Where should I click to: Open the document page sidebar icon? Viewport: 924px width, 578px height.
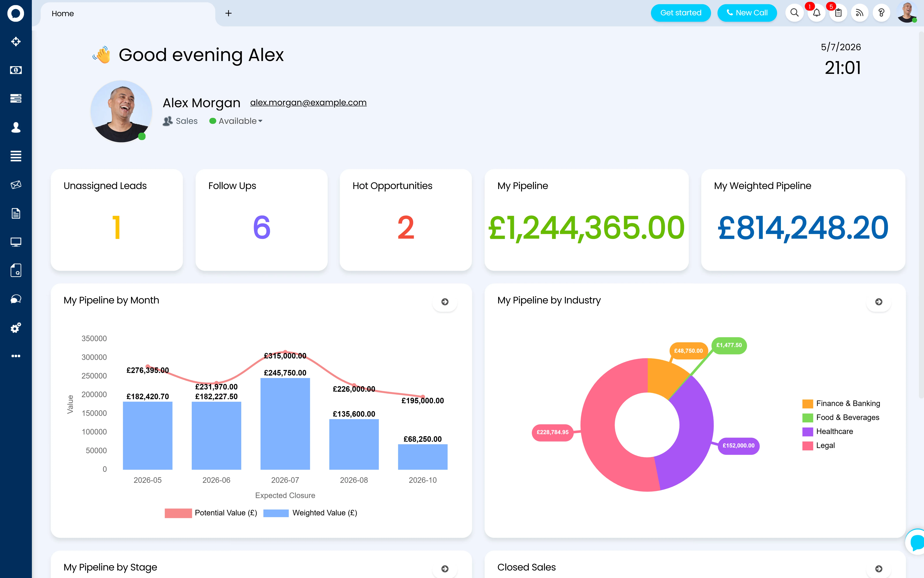16,213
